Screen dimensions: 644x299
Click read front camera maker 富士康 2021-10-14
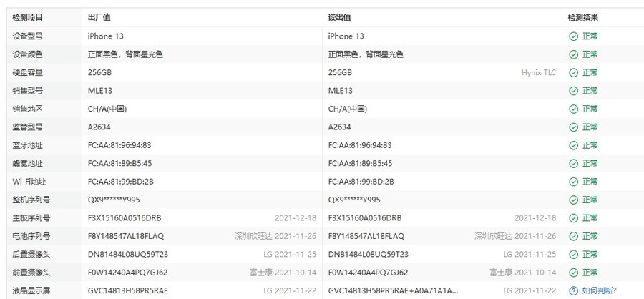pyautogui.click(x=523, y=273)
